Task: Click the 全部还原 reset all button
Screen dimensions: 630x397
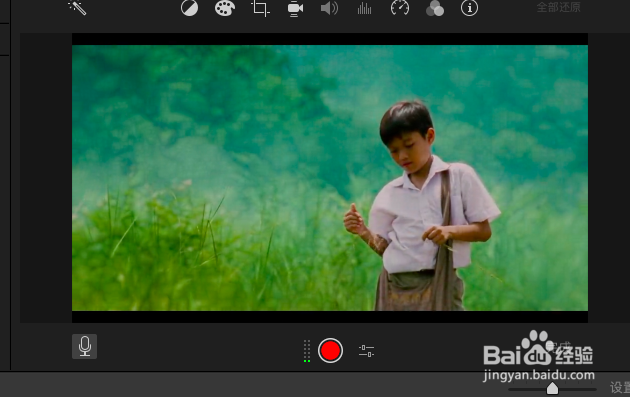Action: (558, 7)
